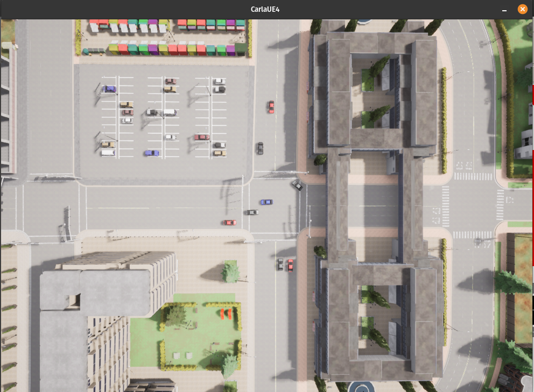
Task: Click the red car on the southern road
Action: [x=290, y=266]
